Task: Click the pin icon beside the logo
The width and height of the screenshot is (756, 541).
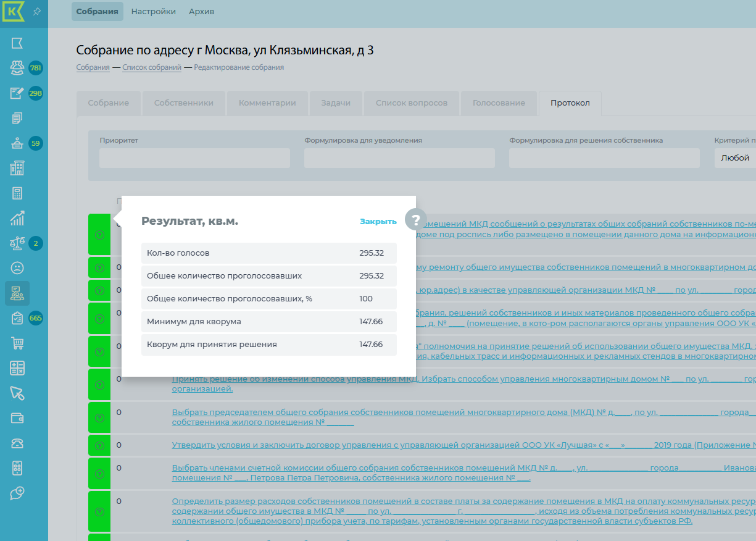Action: pos(37,12)
